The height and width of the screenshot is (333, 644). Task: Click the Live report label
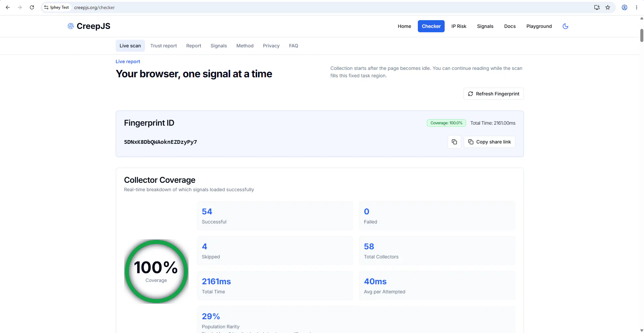coord(128,61)
